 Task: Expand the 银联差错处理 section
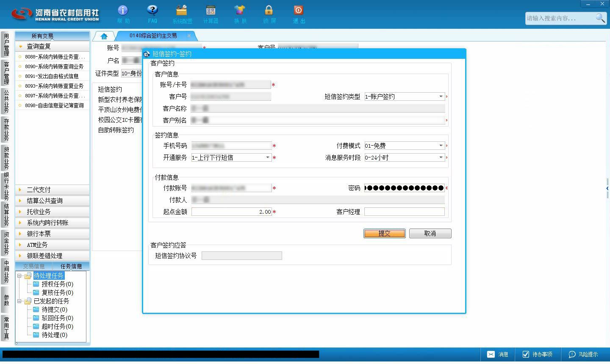tap(53, 256)
